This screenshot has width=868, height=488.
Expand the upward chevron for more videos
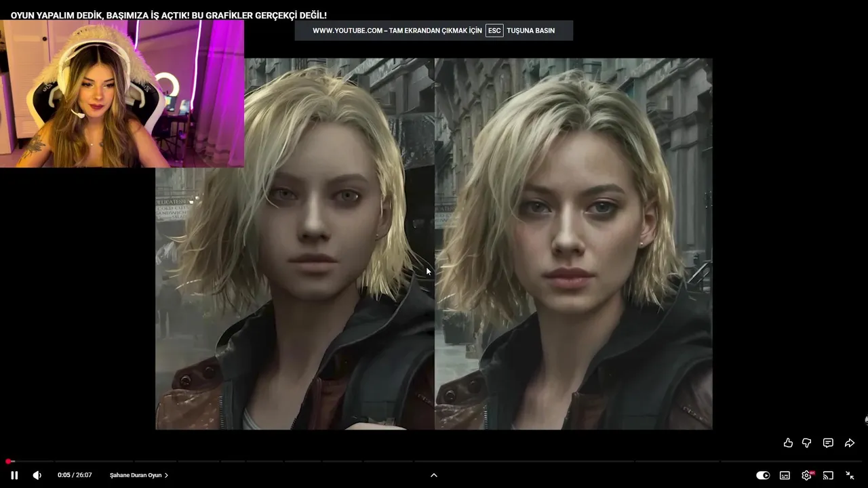point(434,475)
